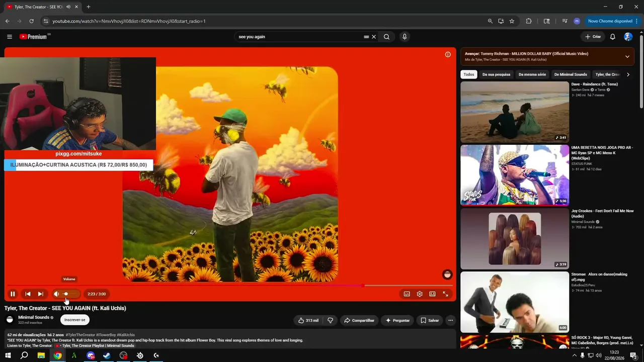
Task: Submit search with the magnifier button
Action: tap(386, 37)
